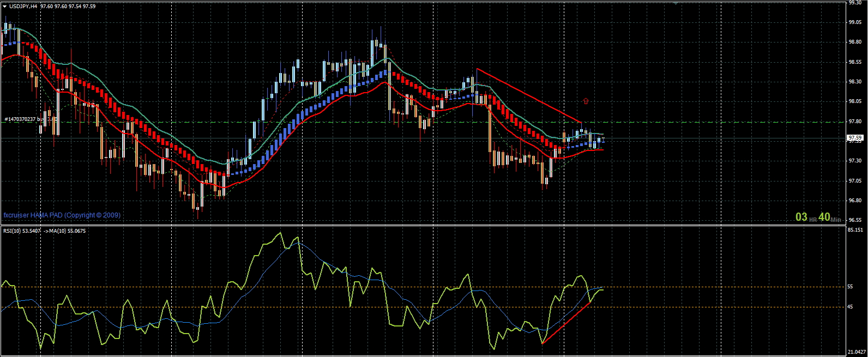Click the current price tag 97.59
Viewport: 868px width, 357px height.
pyautogui.click(x=854, y=138)
